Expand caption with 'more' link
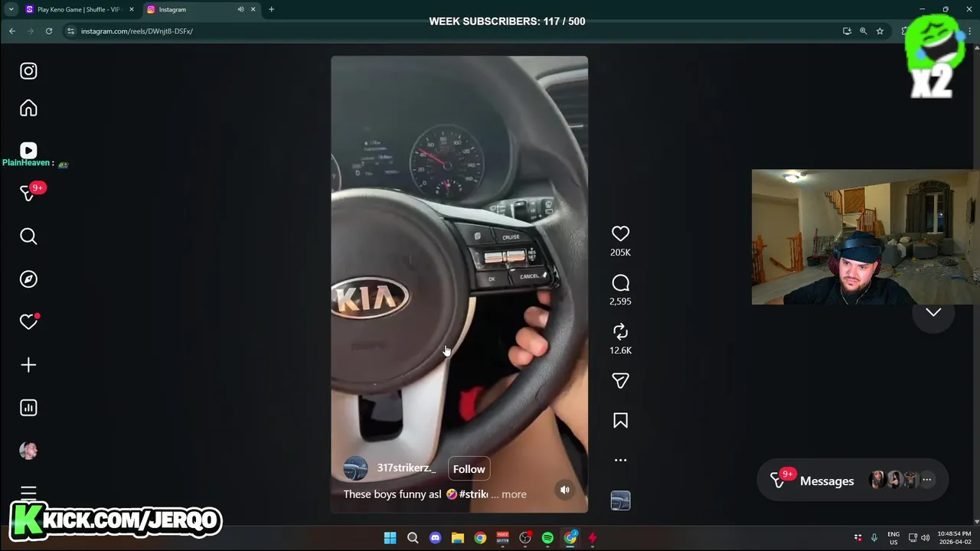Image resolution: width=980 pixels, height=551 pixels. click(514, 494)
